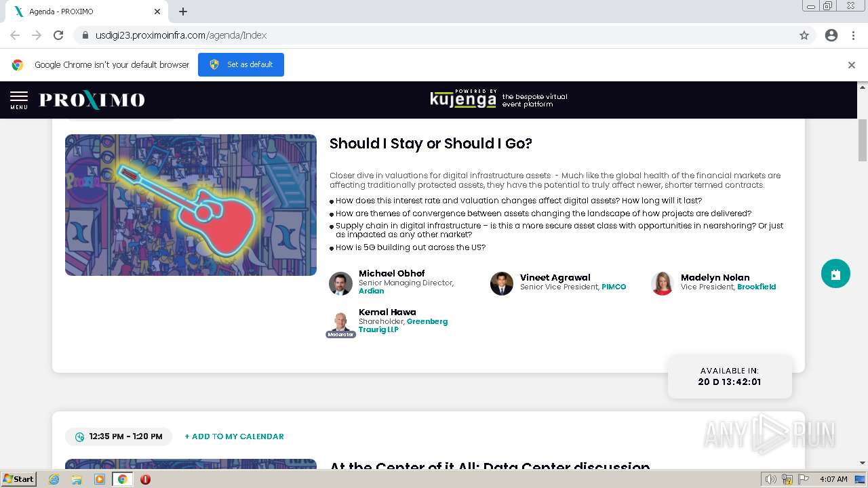The height and width of the screenshot is (488, 868).
Task: Click the red Opera taskbar icon
Action: point(145,479)
